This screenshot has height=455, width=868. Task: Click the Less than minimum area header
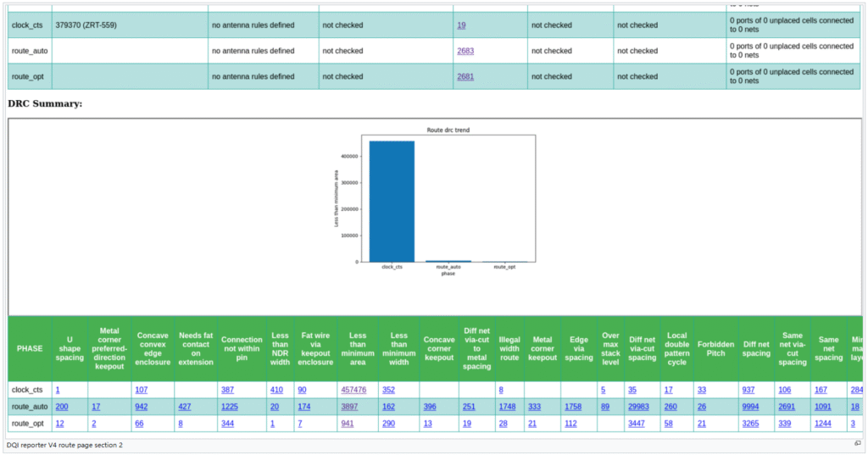357,348
